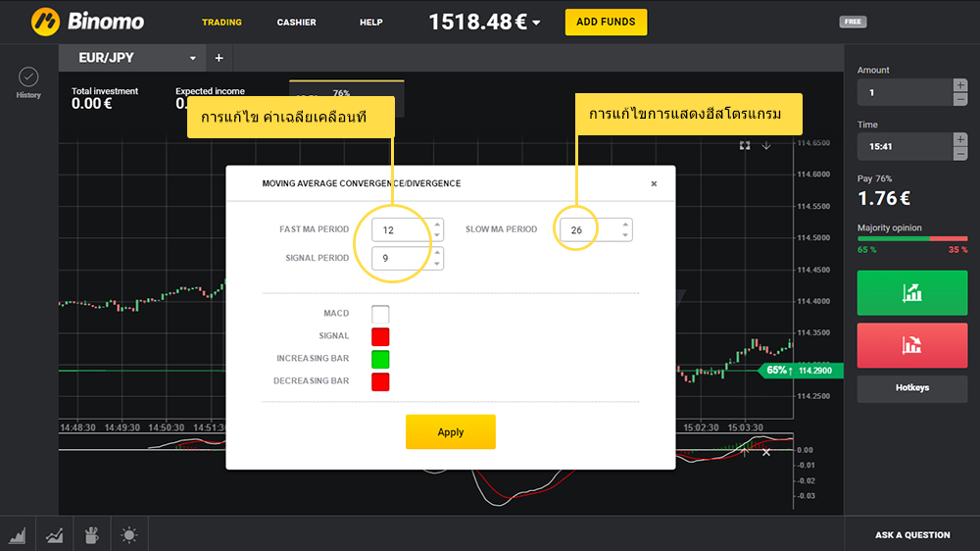980x551 pixels.
Task: Pick the Increasing Bar green color swatch
Action: [380, 359]
